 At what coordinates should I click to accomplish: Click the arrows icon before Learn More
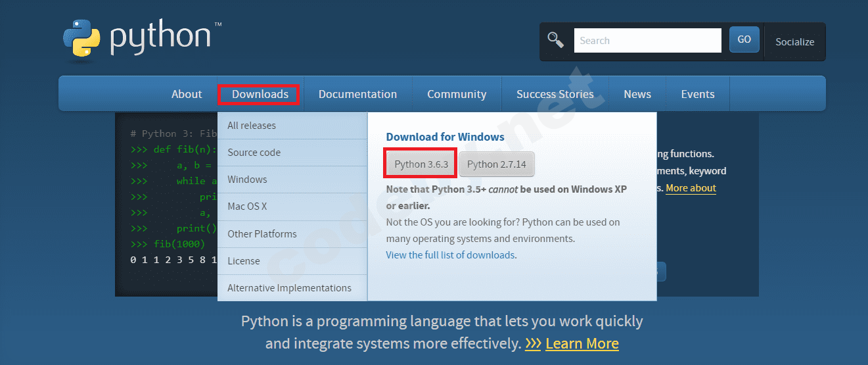click(x=533, y=343)
